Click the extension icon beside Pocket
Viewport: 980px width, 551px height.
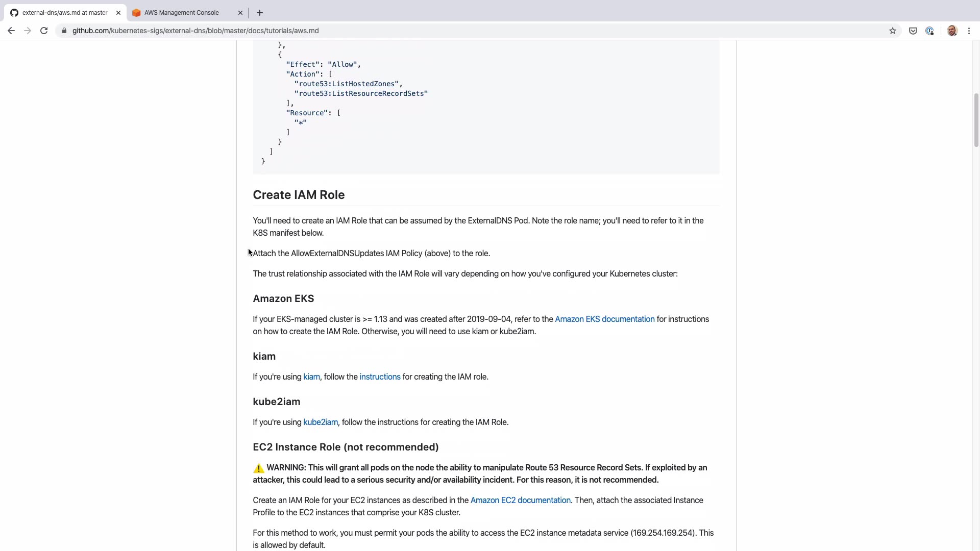929,31
